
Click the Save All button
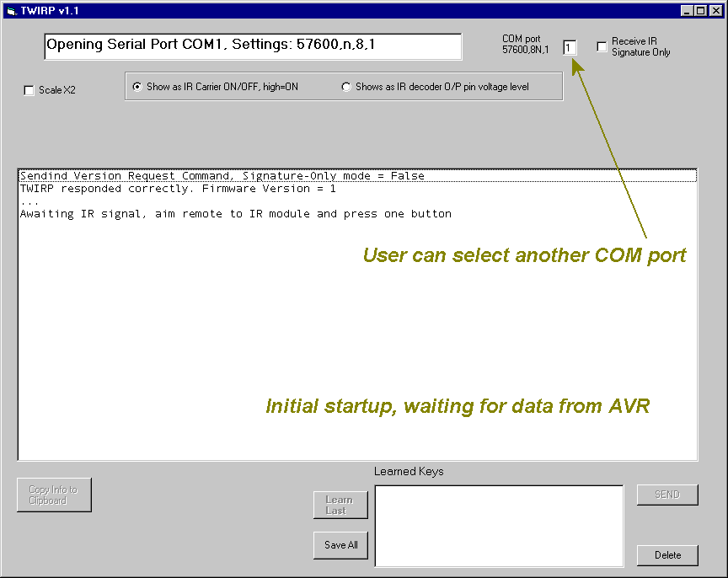pyautogui.click(x=340, y=545)
